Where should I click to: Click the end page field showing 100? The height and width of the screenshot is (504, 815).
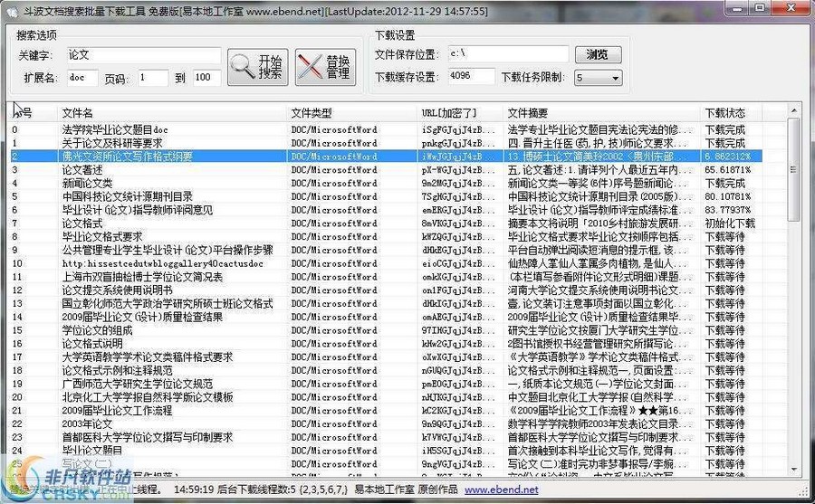[x=206, y=78]
